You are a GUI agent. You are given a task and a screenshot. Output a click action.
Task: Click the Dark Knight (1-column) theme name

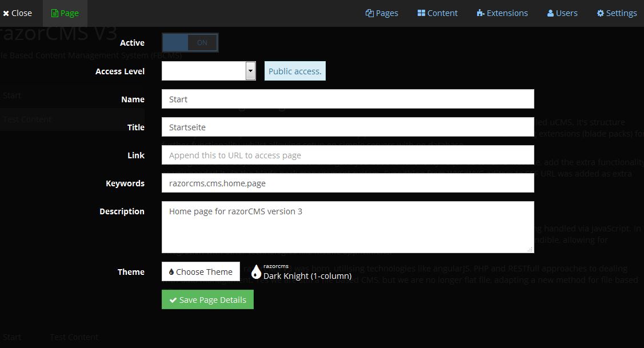coord(307,276)
